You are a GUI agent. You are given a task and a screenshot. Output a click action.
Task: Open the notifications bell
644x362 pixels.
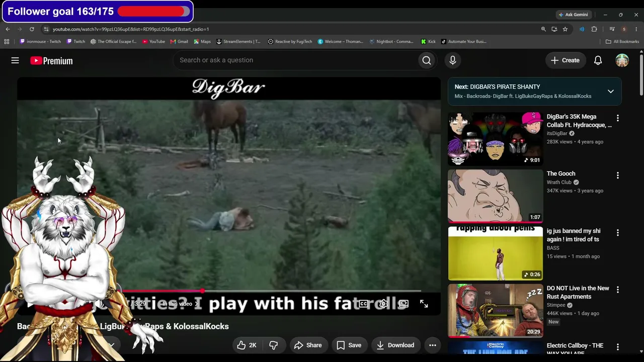pos(598,60)
